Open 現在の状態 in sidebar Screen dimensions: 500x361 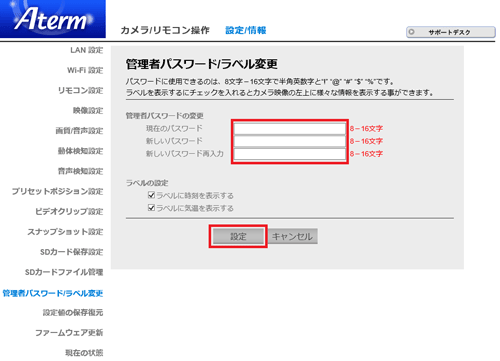84,353
